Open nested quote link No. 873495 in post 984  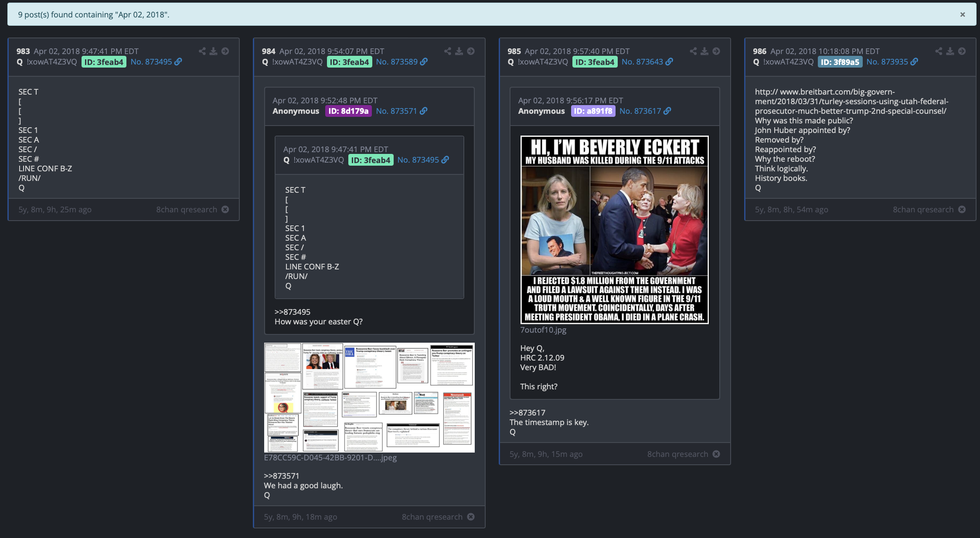tap(423, 160)
